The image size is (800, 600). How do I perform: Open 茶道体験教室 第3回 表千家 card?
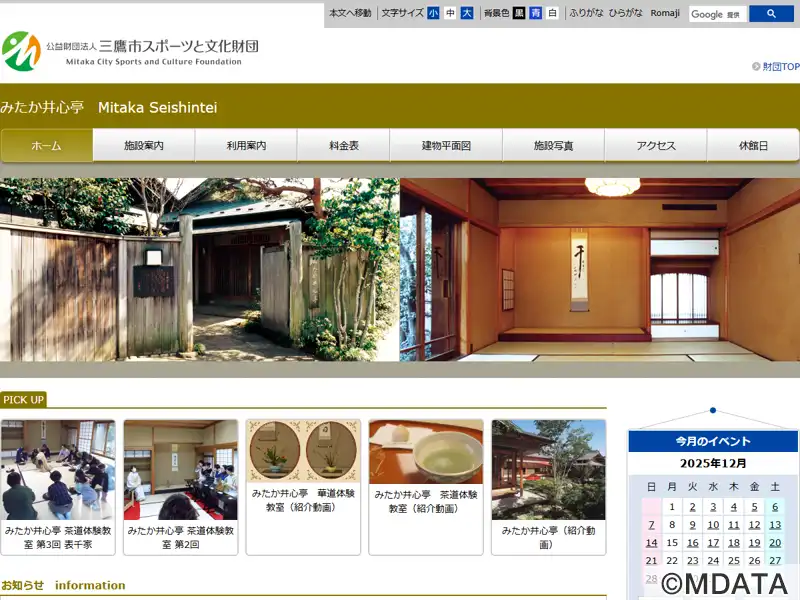(x=58, y=487)
